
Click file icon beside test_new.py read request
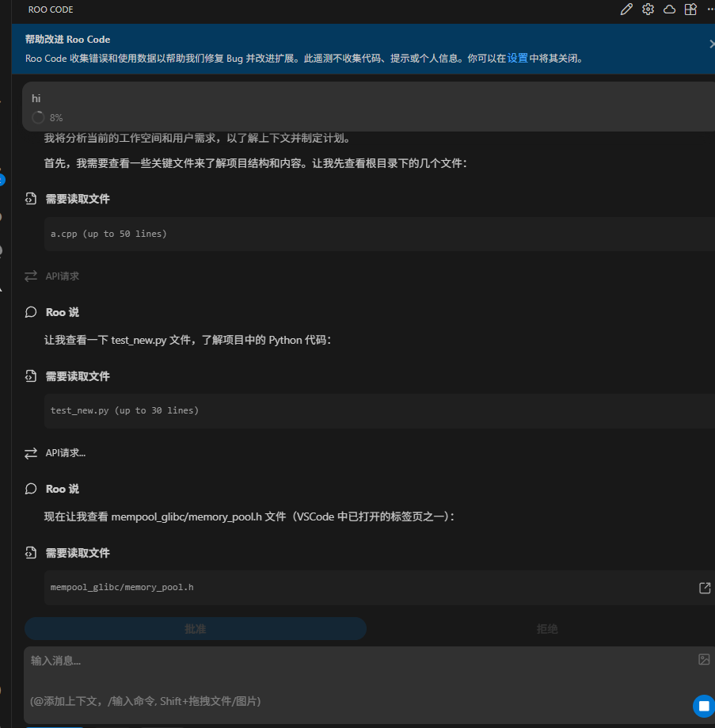pos(31,376)
